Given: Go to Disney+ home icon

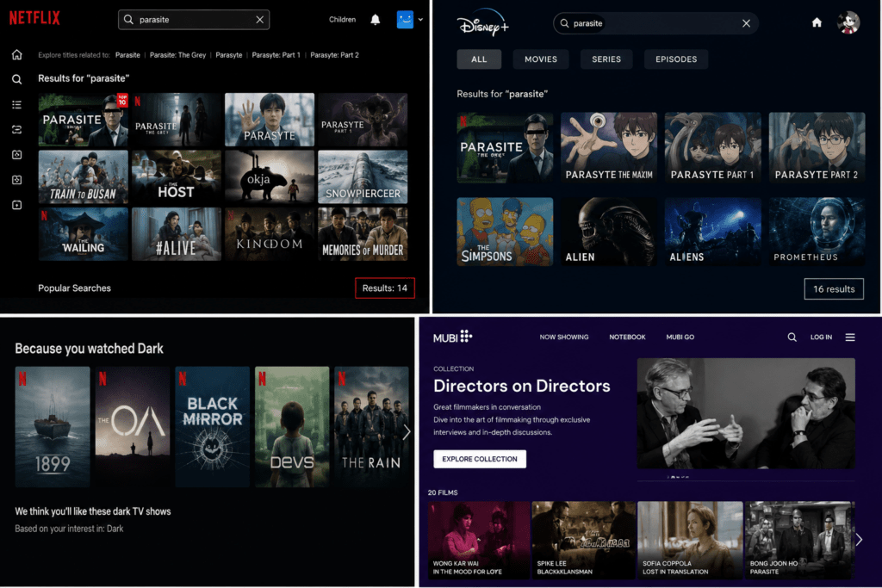Looking at the screenshot, I should tap(817, 22).
